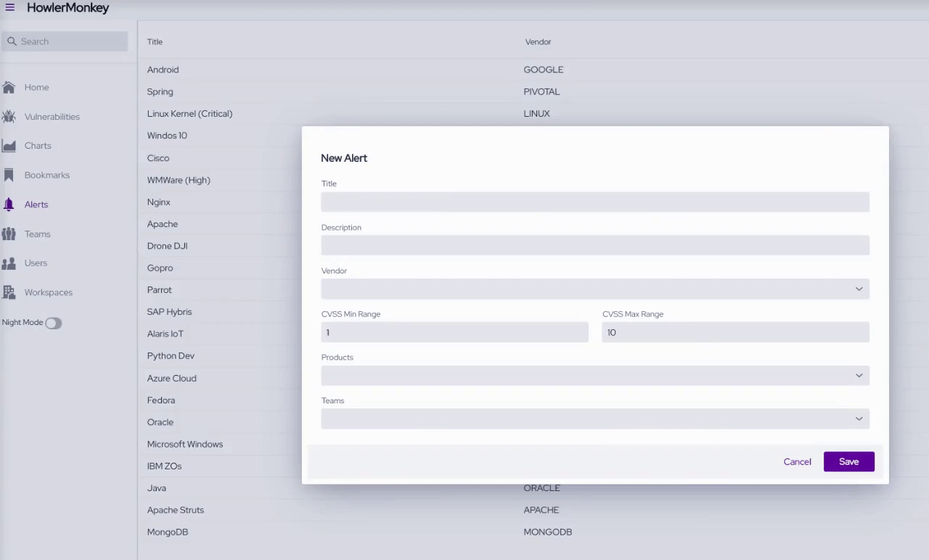Select the Android alert row

(533, 70)
